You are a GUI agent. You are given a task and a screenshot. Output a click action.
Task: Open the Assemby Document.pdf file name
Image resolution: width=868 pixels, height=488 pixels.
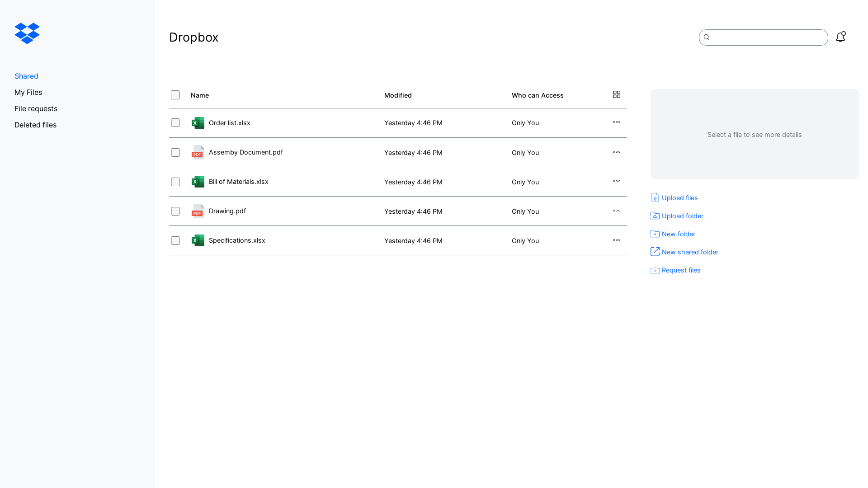[x=246, y=152]
